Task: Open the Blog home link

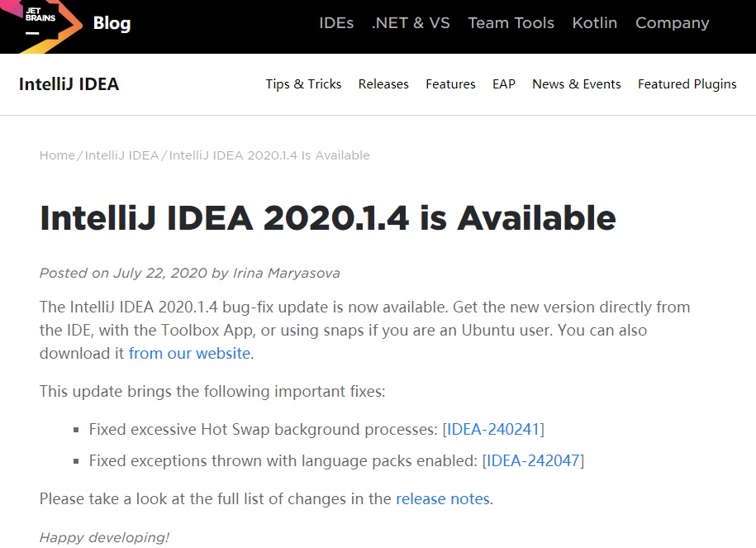Action: 112,22
